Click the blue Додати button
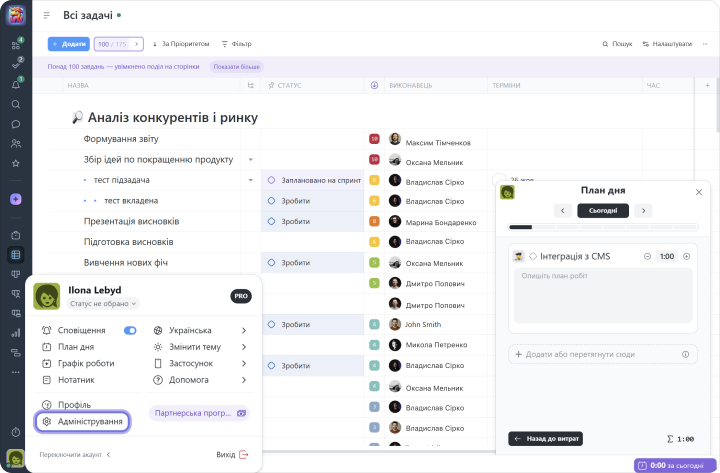This screenshot has height=473, width=720. 68,44
